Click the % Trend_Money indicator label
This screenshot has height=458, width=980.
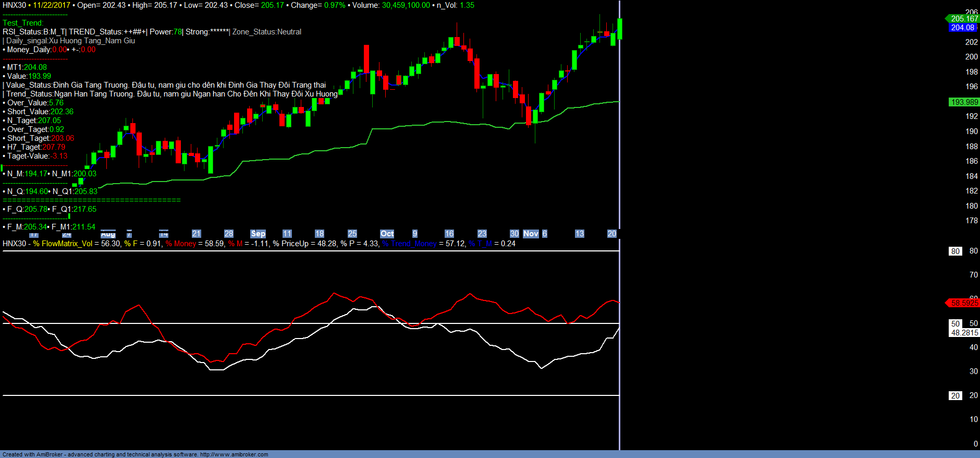409,244
